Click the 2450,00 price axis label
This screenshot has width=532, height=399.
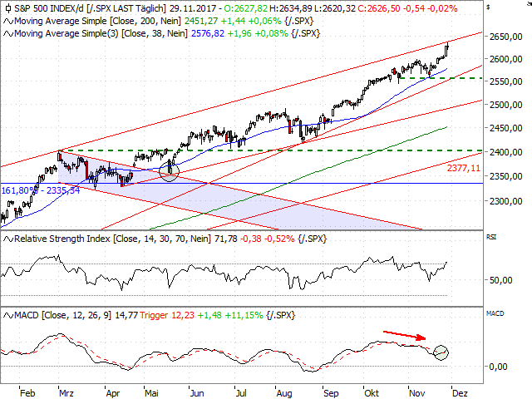[x=505, y=128]
